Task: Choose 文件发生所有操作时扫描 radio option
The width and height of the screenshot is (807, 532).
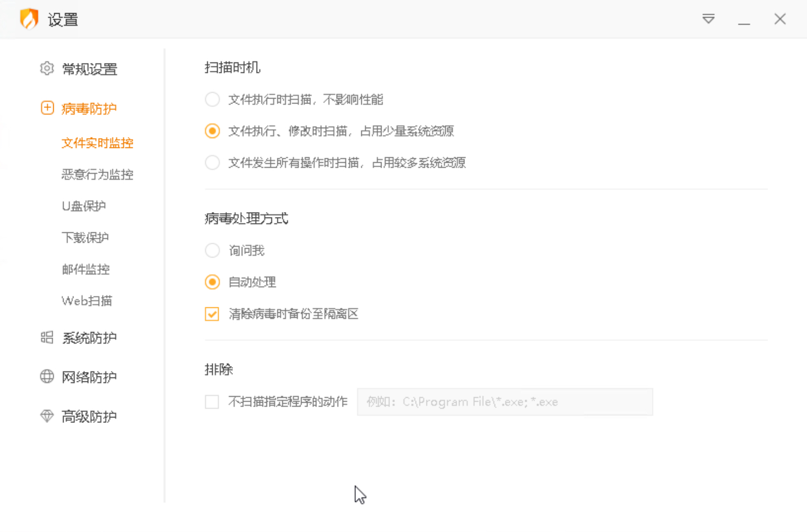Action: pyautogui.click(x=212, y=163)
